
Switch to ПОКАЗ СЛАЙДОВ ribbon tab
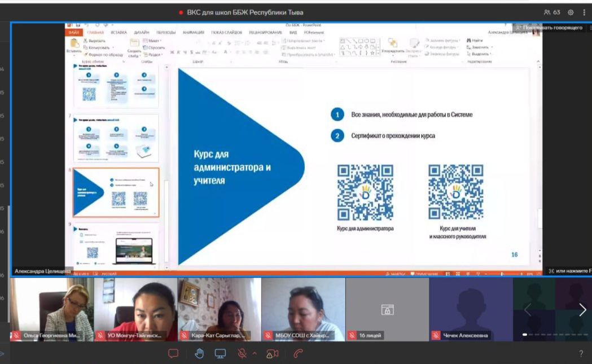pos(226,33)
